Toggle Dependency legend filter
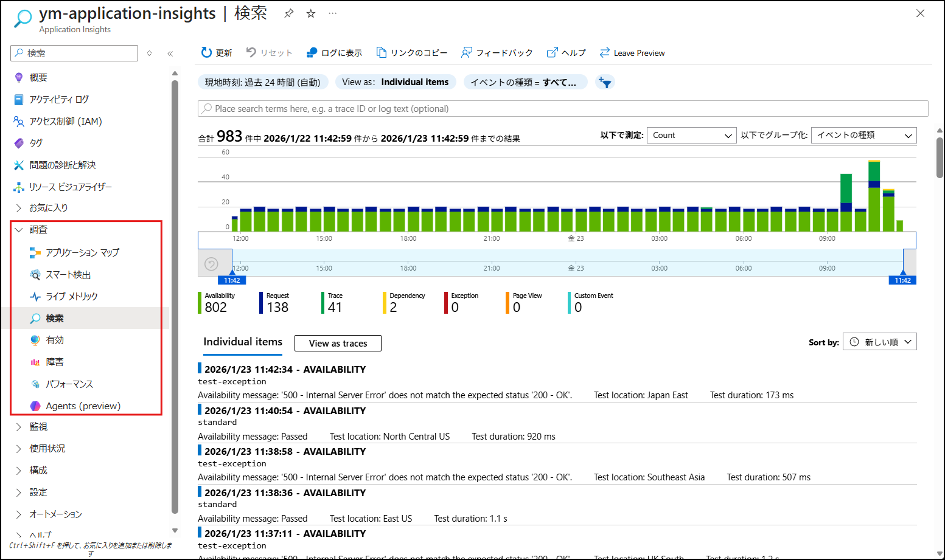The width and height of the screenshot is (945, 560). [x=404, y=303]
